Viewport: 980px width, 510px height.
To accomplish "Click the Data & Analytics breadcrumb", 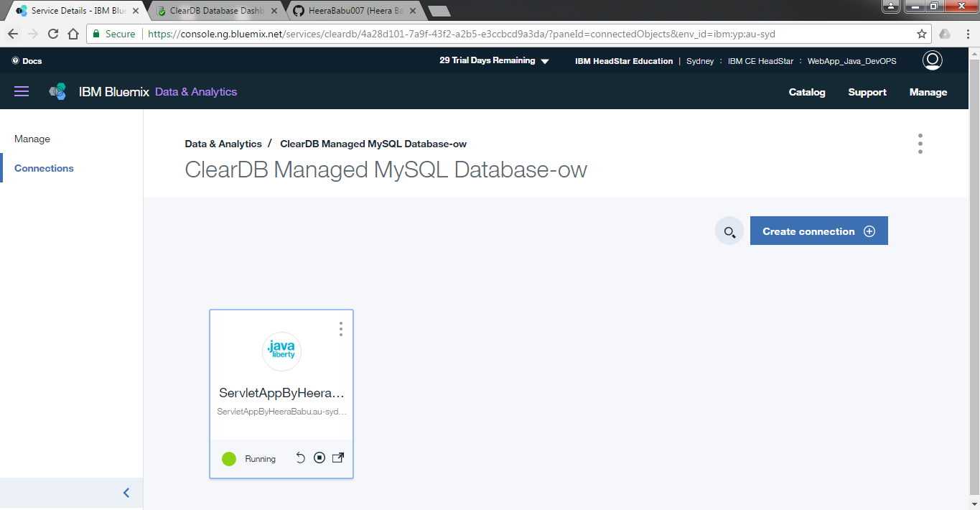I will [223, 144].
